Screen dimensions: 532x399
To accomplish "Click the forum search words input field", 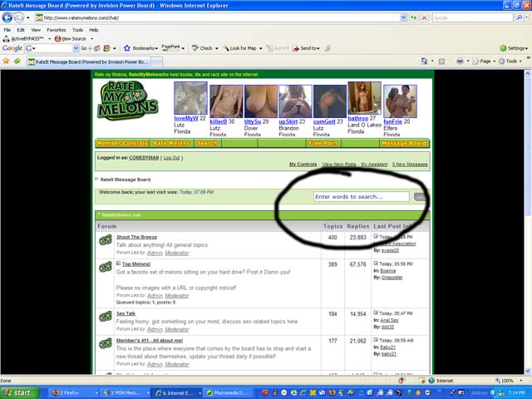I will (362, 197).
